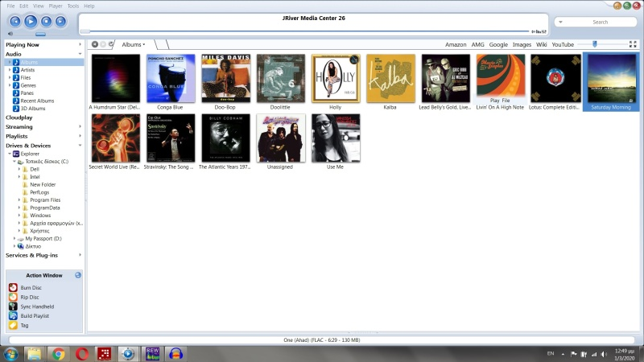Toggle full screen view icon

coord(633,44)
